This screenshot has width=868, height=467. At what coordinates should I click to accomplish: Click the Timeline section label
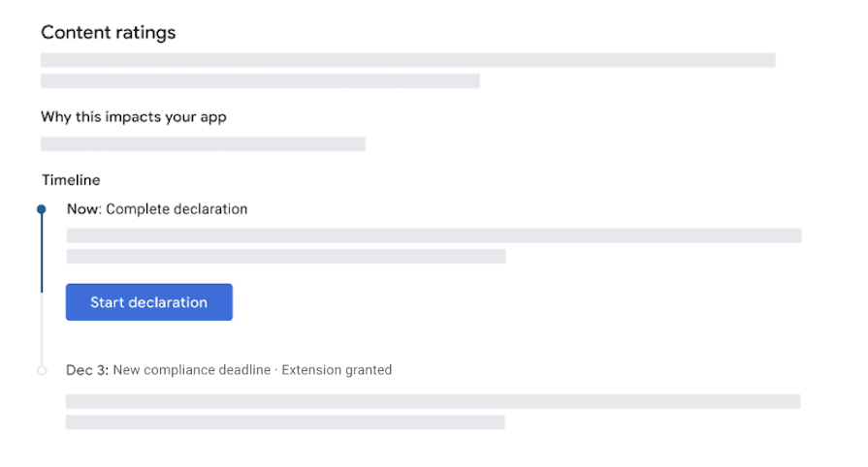71,180
